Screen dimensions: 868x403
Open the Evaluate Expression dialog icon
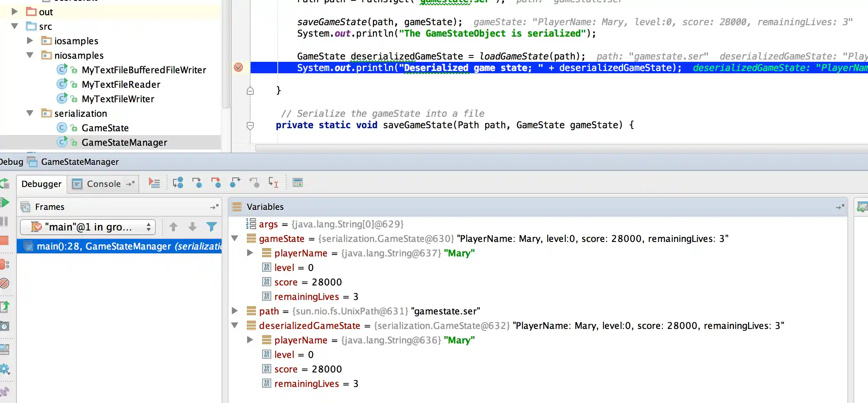coord(298,183)
